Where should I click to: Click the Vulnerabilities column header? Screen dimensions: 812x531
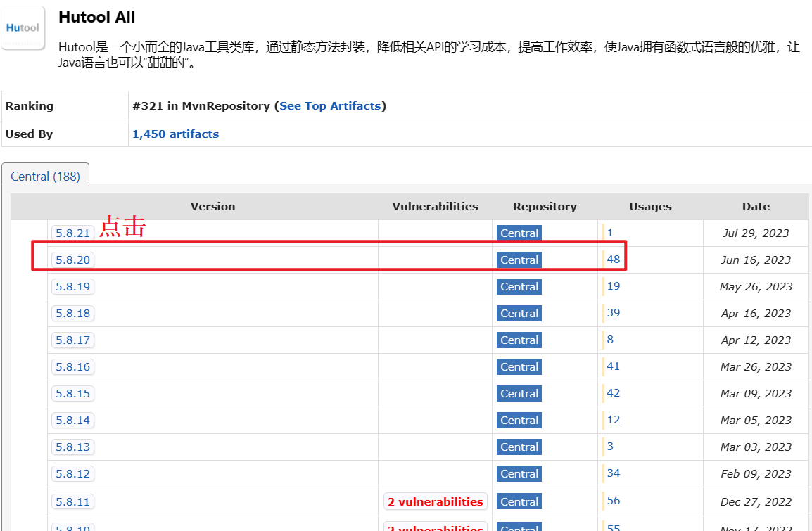click(x=435, y=207)
